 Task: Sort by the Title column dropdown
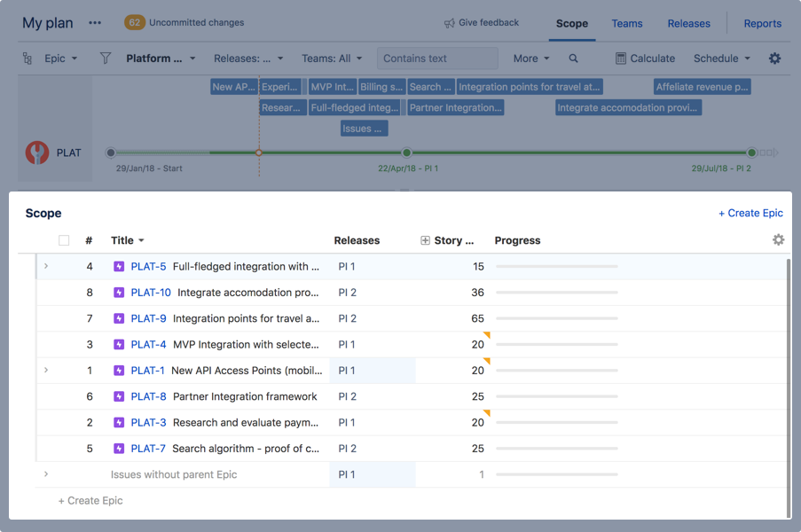(128, 240)
